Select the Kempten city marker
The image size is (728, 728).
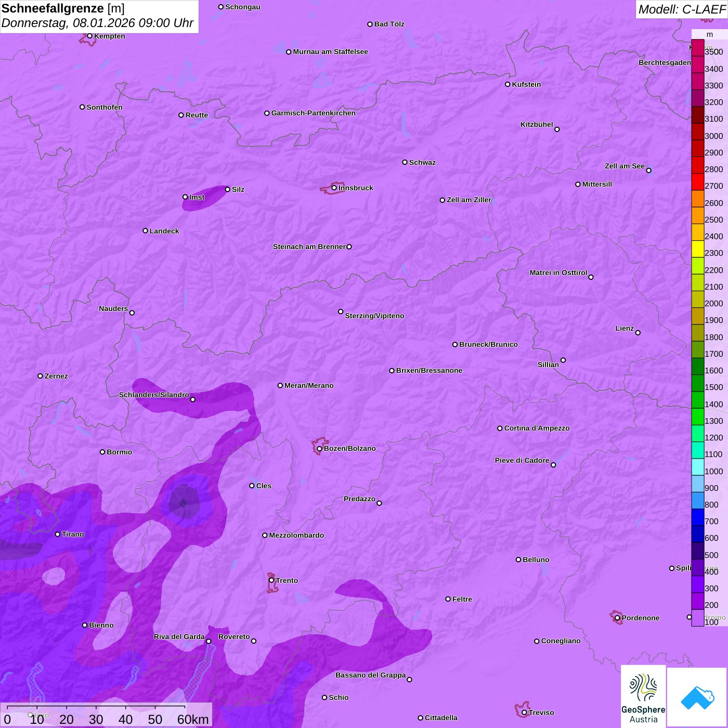click(89, 36)
